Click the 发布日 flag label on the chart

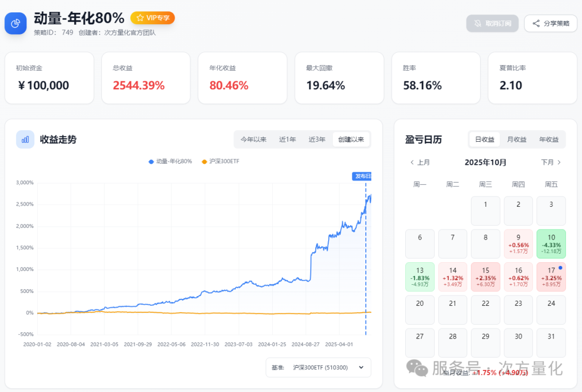click(362, 176)
